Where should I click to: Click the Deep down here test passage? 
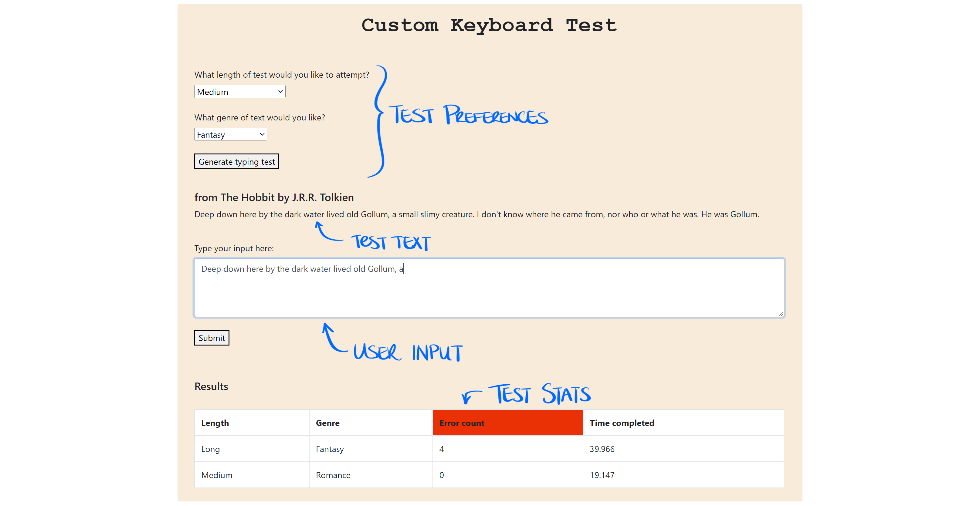pos(477,214)
